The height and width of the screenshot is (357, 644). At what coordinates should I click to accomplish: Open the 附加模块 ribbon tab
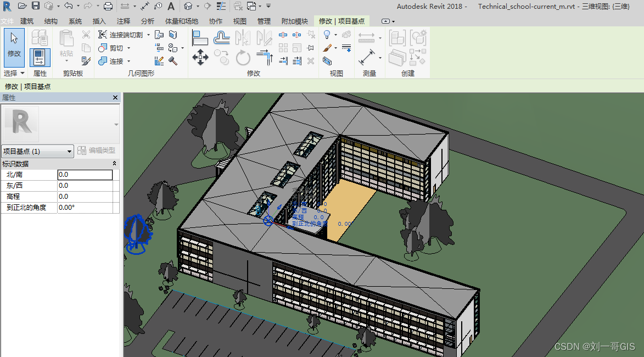[x=294, y=21]
